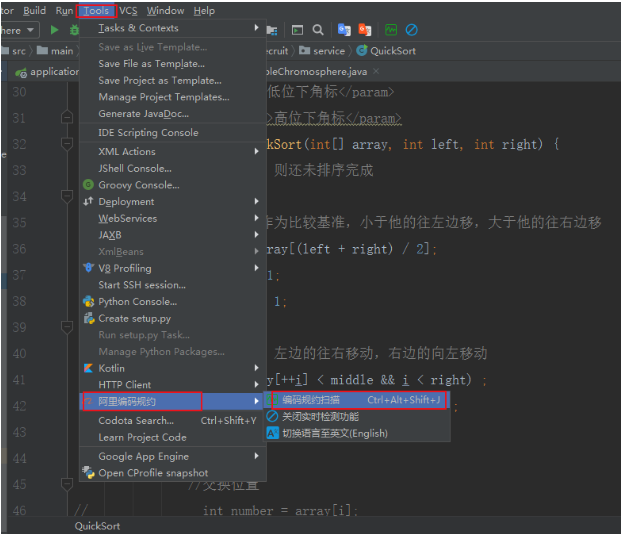Click the service breadcrumb folder
623x534 pixels.
pyautogui.click(x=322, y=51)
